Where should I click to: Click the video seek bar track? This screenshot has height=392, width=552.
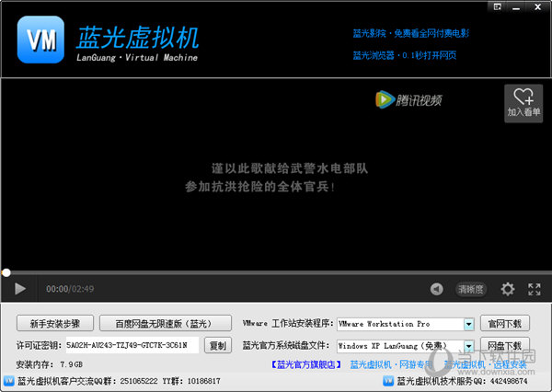point(278,272)
